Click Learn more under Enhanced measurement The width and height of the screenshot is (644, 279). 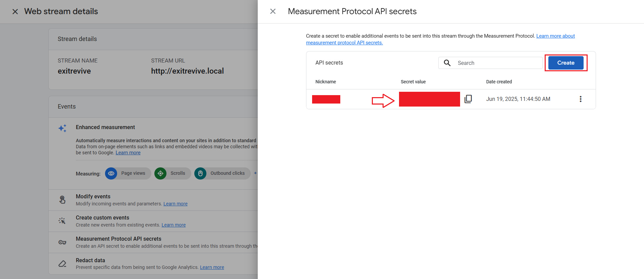click(x=128, y=152)
